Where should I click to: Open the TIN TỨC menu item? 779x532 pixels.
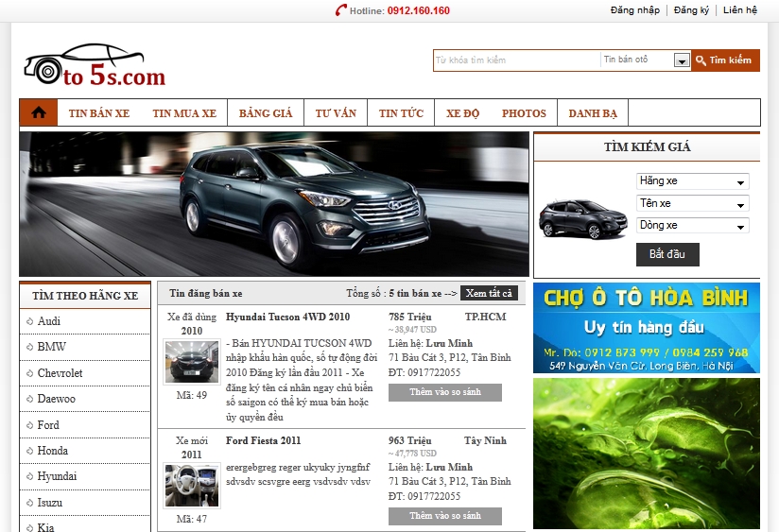click(401, 113)
